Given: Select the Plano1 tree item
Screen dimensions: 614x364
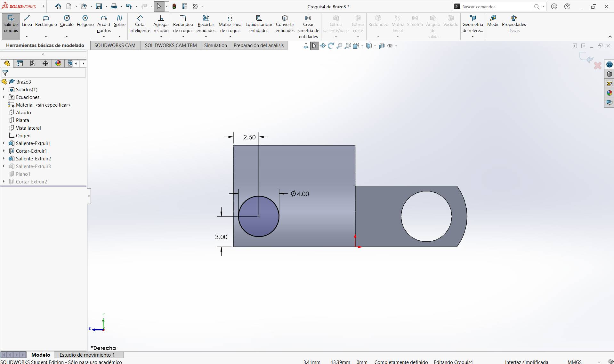Looking at the screenshot, I should coord(23,174).
